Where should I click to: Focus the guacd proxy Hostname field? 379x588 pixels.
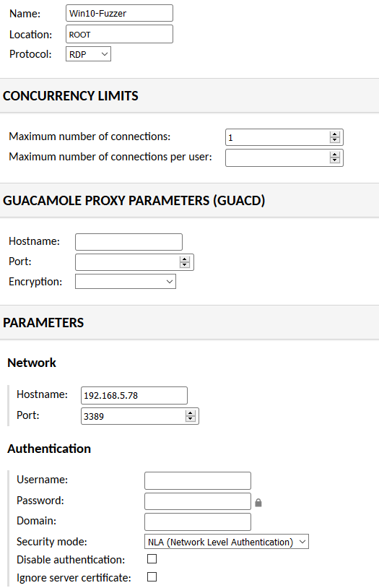[128, 242]
